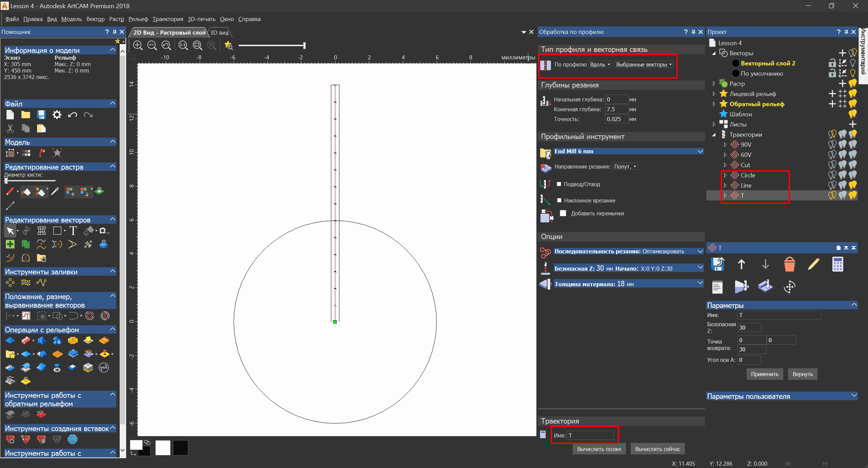Open the Выбранные векторы dropdown
This screenshot has height=468, width=868.
click(x=644, y=64)
